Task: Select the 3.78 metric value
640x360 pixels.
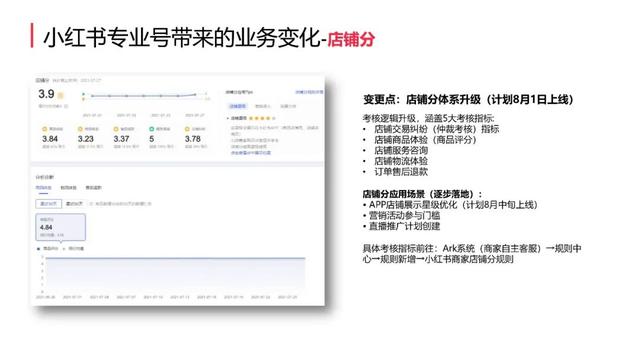Action: [x=193, y=139]
